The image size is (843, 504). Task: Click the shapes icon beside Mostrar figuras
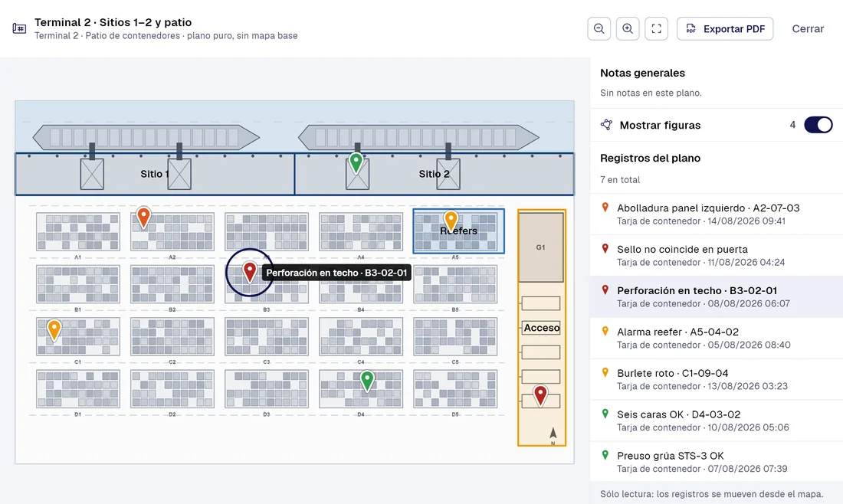(x=606, y=125)
